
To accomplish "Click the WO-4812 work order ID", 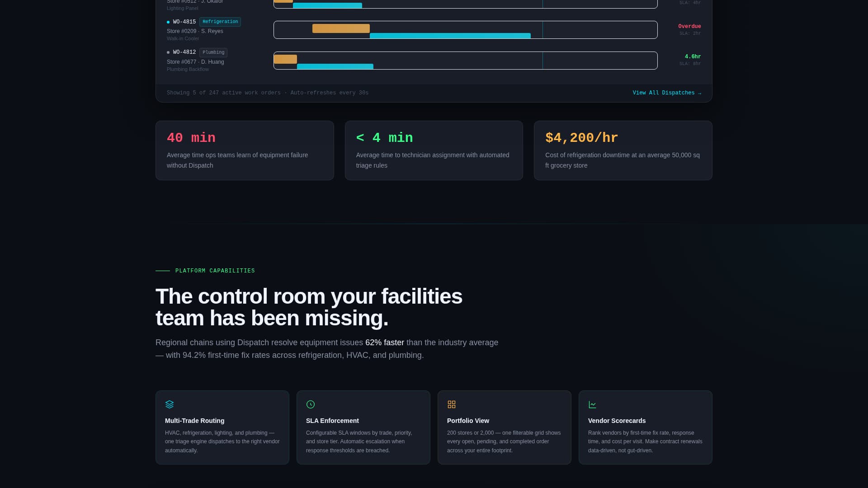I will [x=184, y=52].
